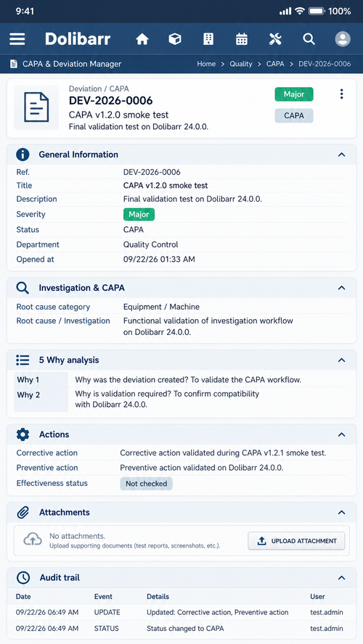Viewport: 363px width, 644px height.
Task: Click the Opened at value 09/22/26 01:33 AM
Action: 159,260
